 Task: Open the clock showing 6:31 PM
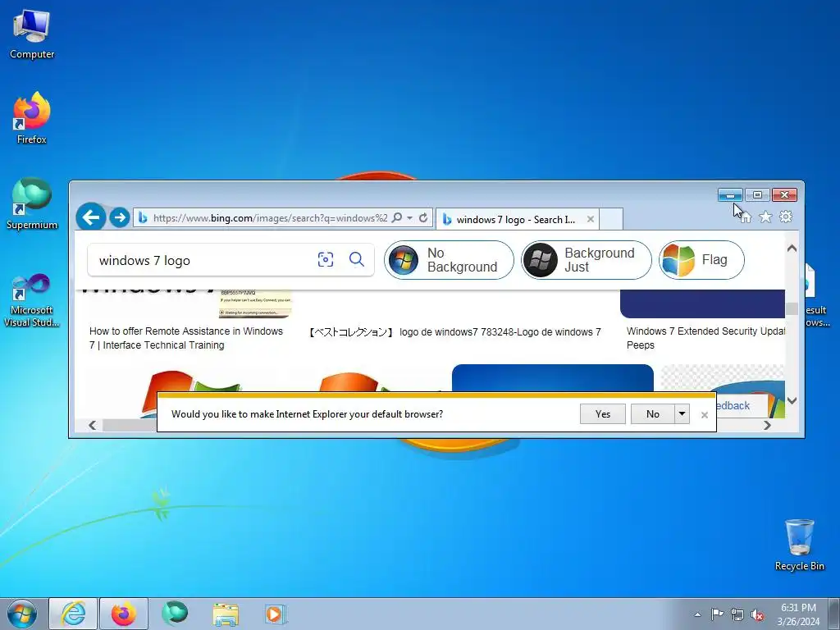[798, 614]
